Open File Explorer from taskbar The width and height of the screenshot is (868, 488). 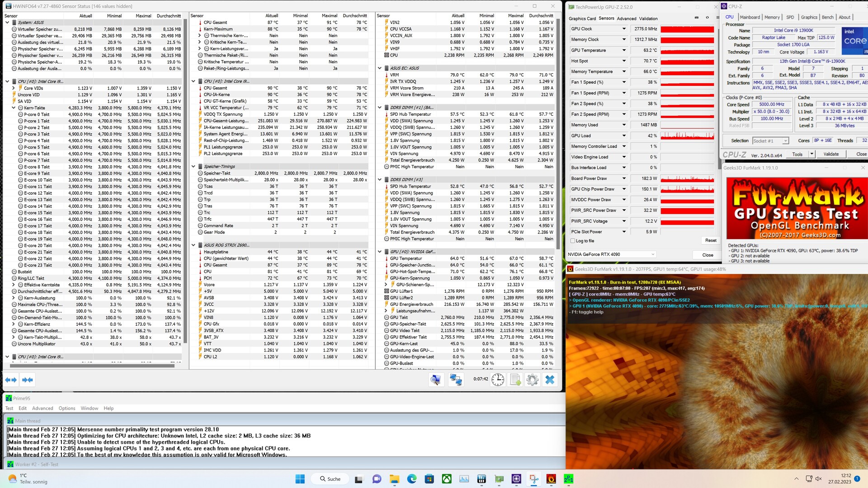pos(394,479)
